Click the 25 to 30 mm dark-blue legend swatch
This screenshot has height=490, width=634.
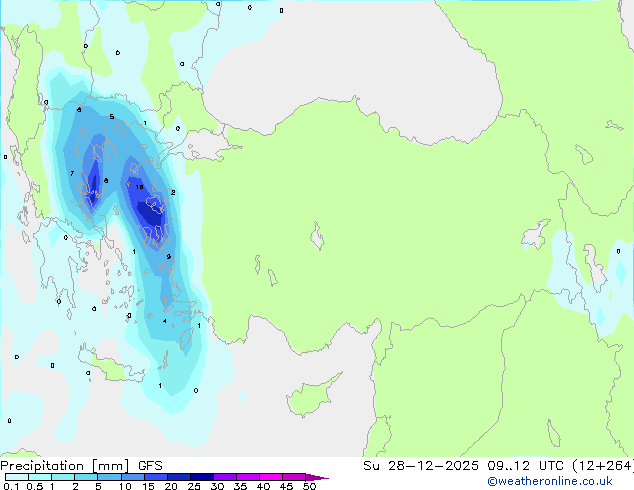(202, 477)
